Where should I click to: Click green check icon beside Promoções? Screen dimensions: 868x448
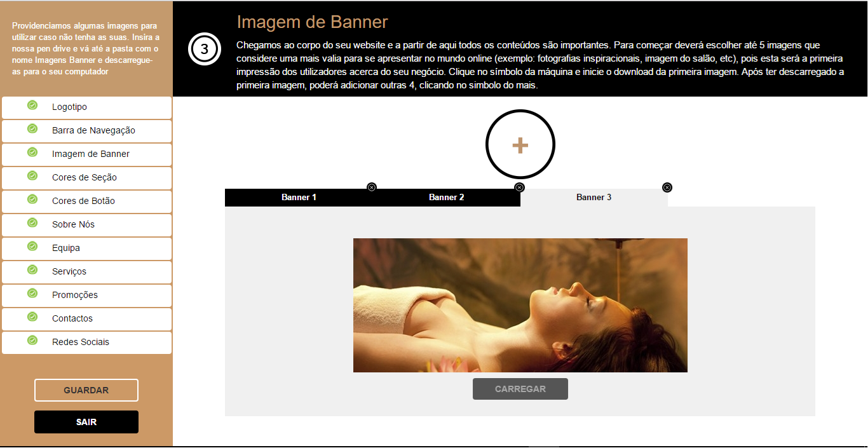click(x=32, y=294)
